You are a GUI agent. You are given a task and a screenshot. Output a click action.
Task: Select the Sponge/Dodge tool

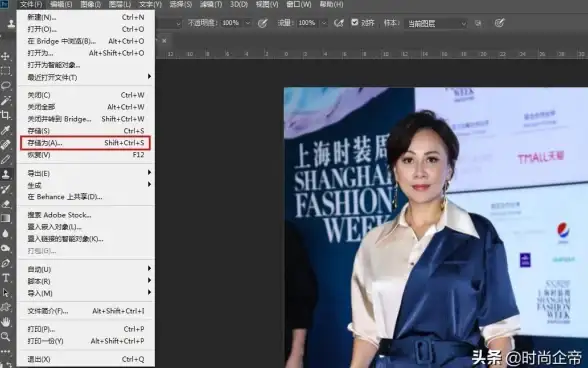pos(6,248)
